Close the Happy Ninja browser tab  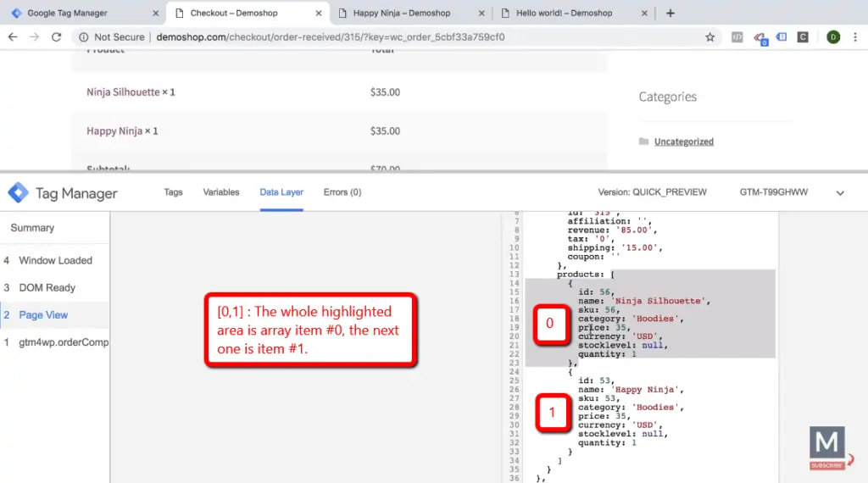(x=481, y=14)
